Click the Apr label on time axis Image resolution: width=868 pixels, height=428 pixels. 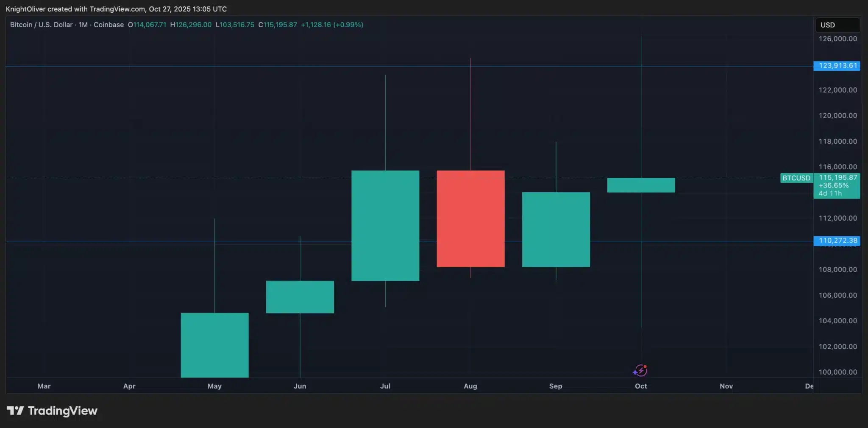pyautogui.click(x=129, y=386)
